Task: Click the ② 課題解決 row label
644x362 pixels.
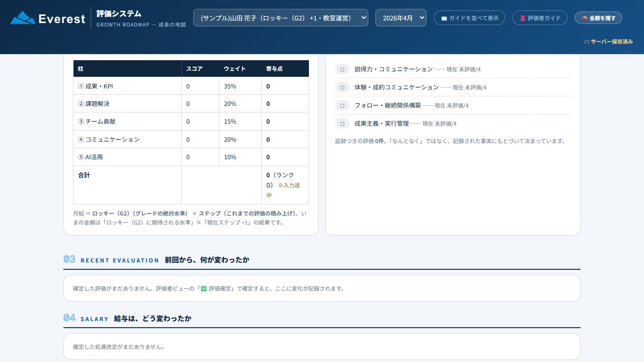Action: click(94, 104)
